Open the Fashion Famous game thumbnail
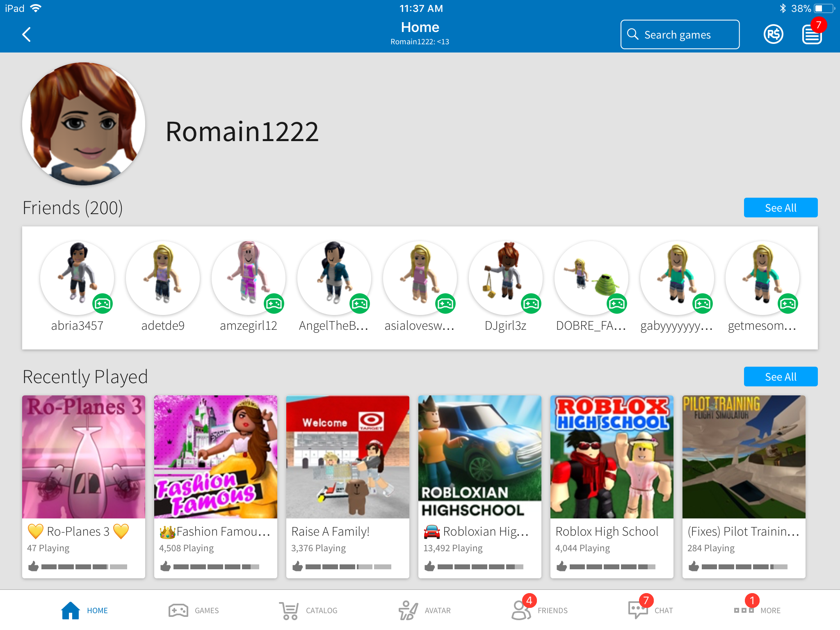840x630 pixels. [216, 457]
